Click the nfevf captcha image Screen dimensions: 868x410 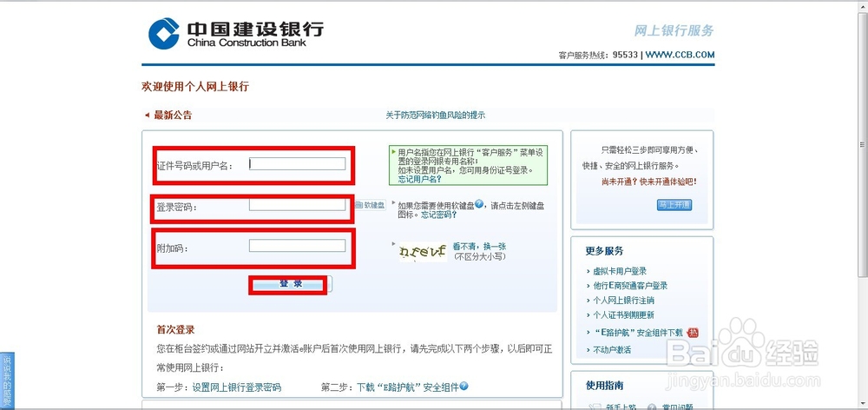(x=423, y=252)
